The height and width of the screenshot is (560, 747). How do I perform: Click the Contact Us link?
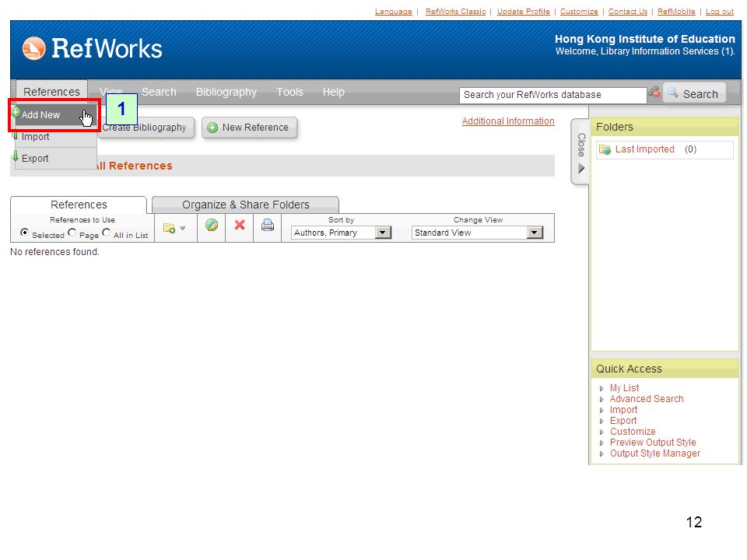coord(628,12)
